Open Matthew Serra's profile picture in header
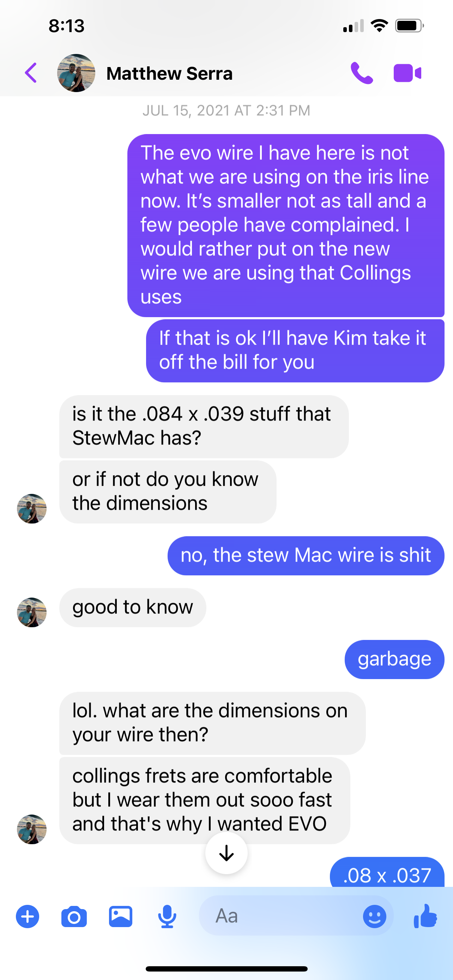The width and height of the screenshot is (453, 980). pyautogui.click(x=76, y=73)
